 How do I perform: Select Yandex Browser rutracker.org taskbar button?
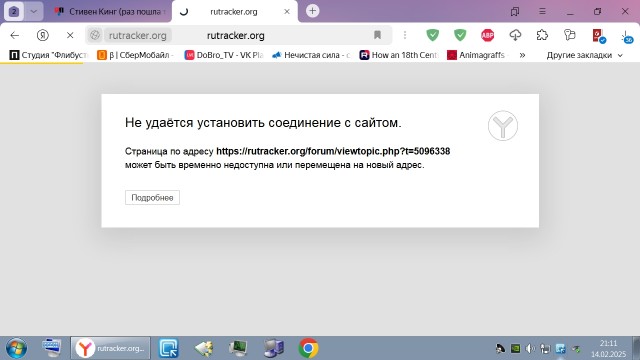[111, 348]
